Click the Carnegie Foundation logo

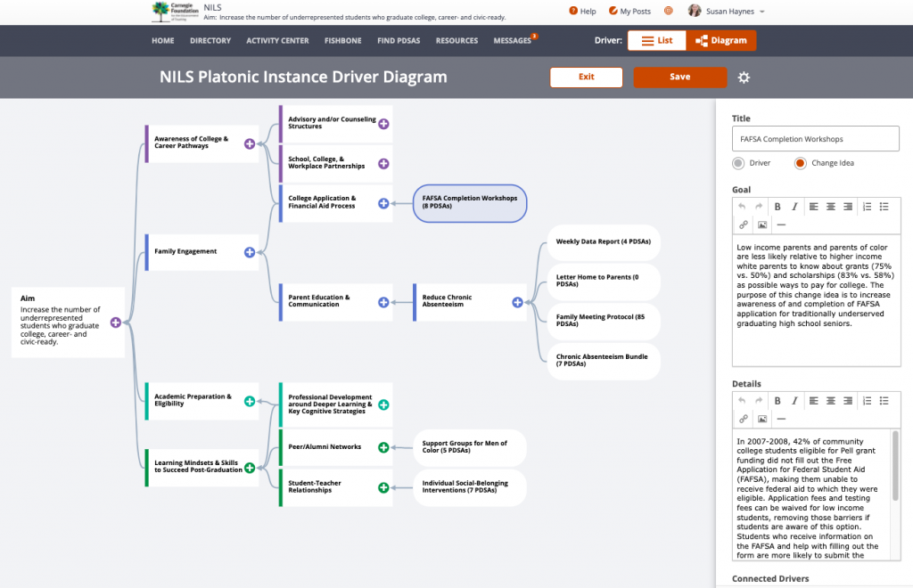coord(176,12)
